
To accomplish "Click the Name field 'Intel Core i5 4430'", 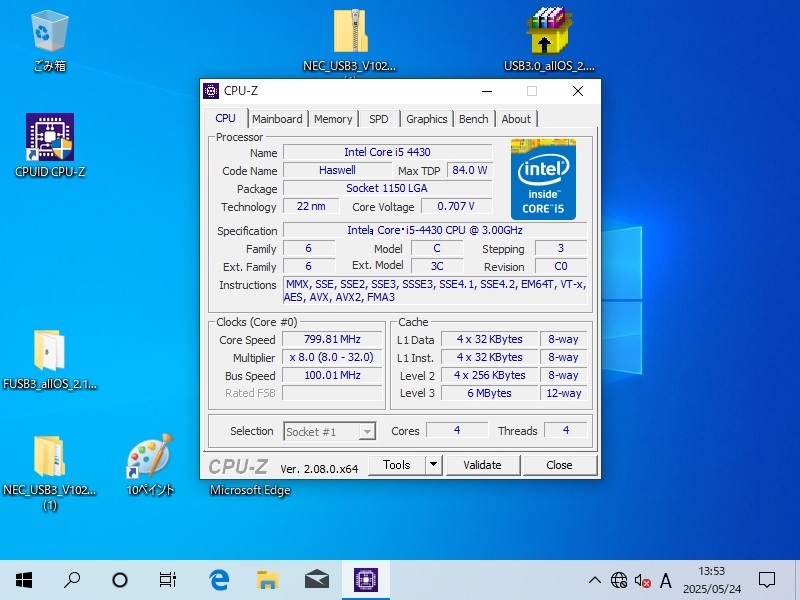I will tap(387, 152).
